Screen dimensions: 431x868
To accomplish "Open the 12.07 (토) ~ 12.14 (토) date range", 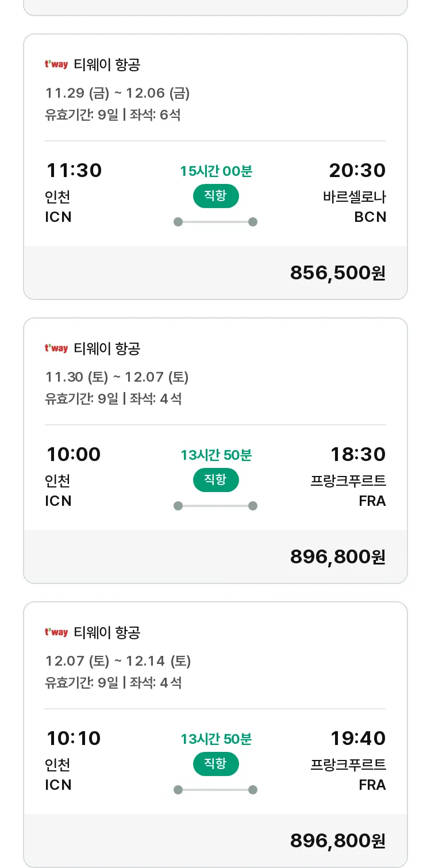I will click(118, 661).
